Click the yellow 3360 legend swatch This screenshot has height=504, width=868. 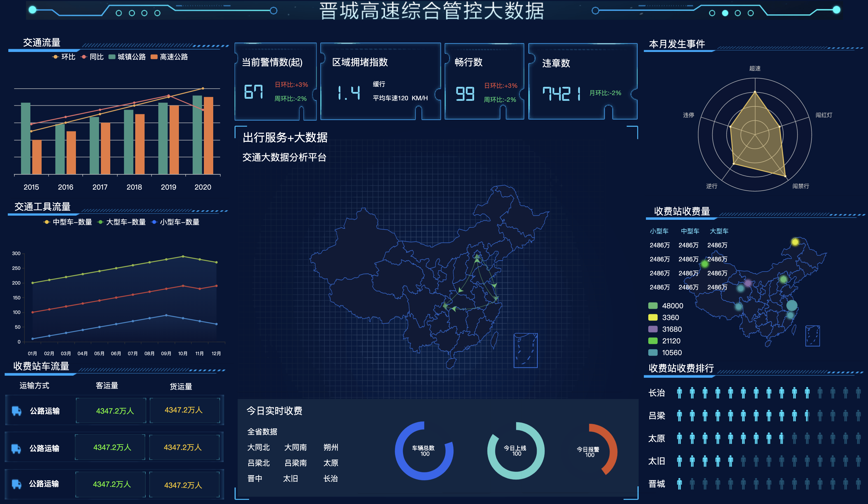(653, 317)
